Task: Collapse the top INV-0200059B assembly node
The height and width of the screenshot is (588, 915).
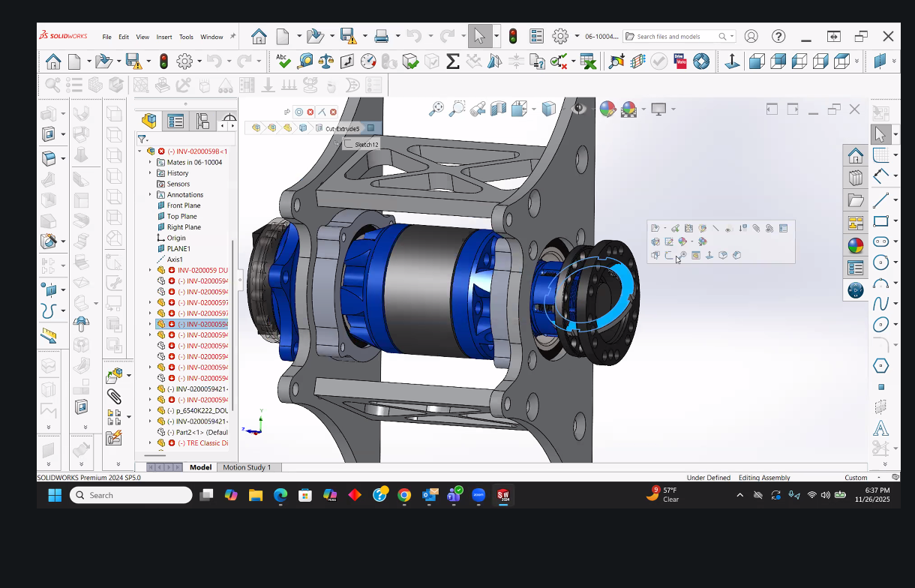Action: pos(139,151)
